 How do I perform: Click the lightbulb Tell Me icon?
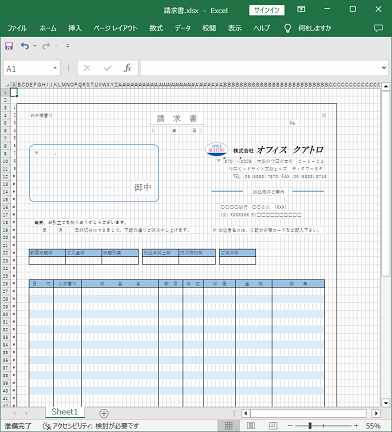pos(287,28)
